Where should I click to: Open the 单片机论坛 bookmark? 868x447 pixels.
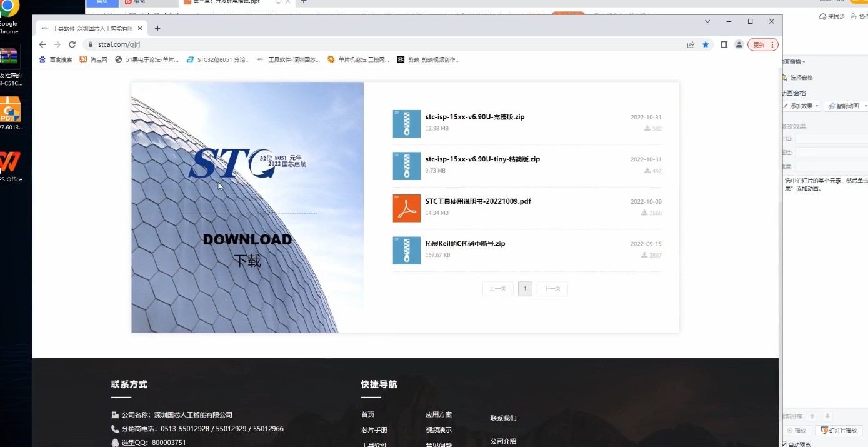[x=358, y=59]
